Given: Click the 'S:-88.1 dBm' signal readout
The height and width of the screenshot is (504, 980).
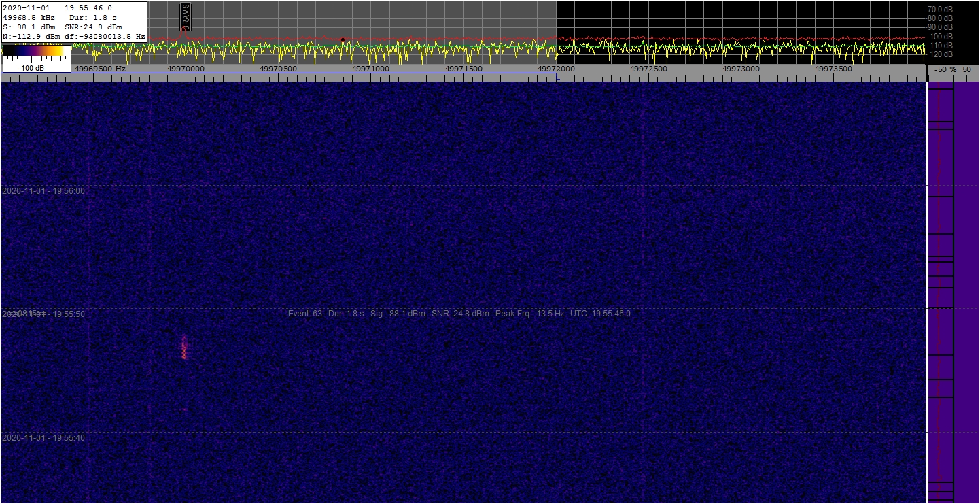Looking at the screenshot, I should (x=29, y=27).
